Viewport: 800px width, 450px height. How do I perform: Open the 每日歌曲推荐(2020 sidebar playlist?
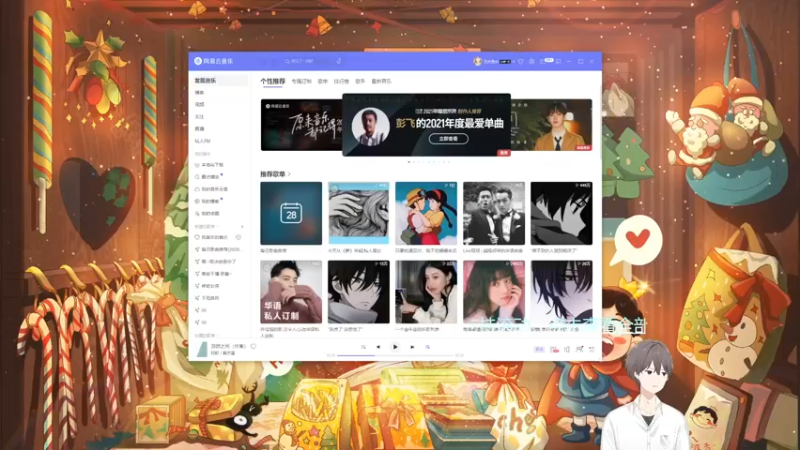[x=220, y=249]
